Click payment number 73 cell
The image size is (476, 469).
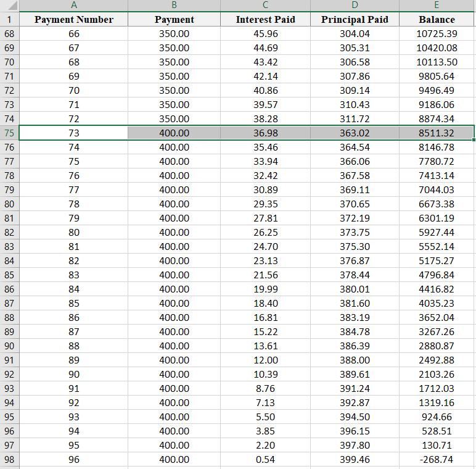74,133
